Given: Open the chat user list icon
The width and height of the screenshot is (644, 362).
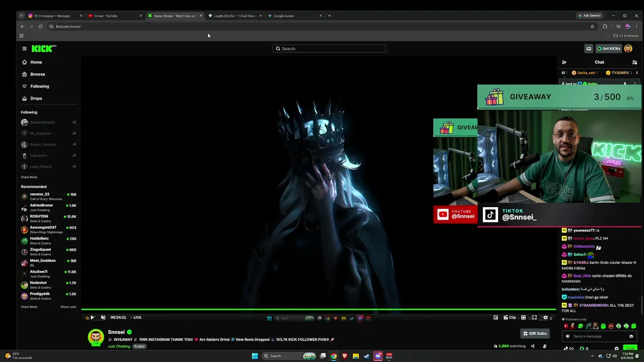Looking at the screenshot, I should tap(634, 62).
